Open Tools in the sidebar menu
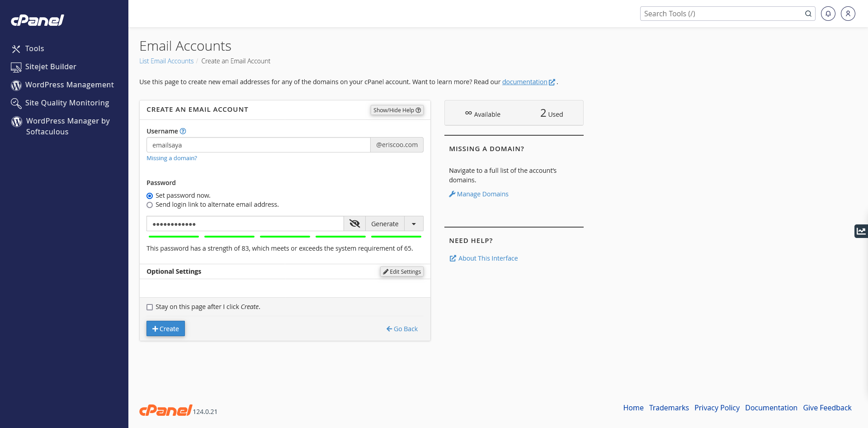The width and height of the screenshot is (868, 428). click(34, 48)
